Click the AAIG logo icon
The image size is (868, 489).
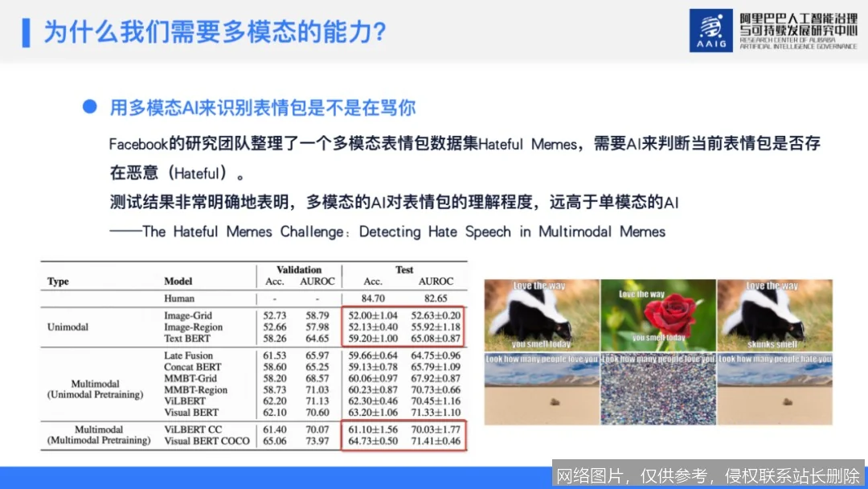(x=710, y=31)
